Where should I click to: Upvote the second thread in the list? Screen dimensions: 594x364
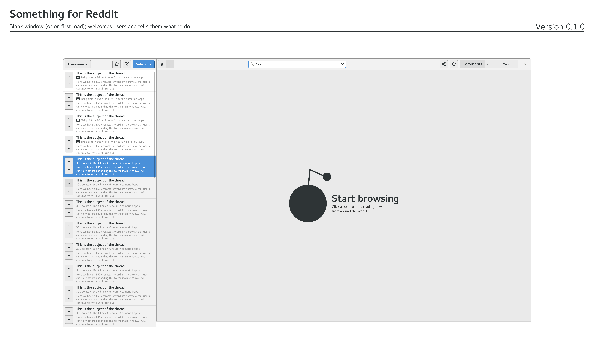tap(69, 97)
